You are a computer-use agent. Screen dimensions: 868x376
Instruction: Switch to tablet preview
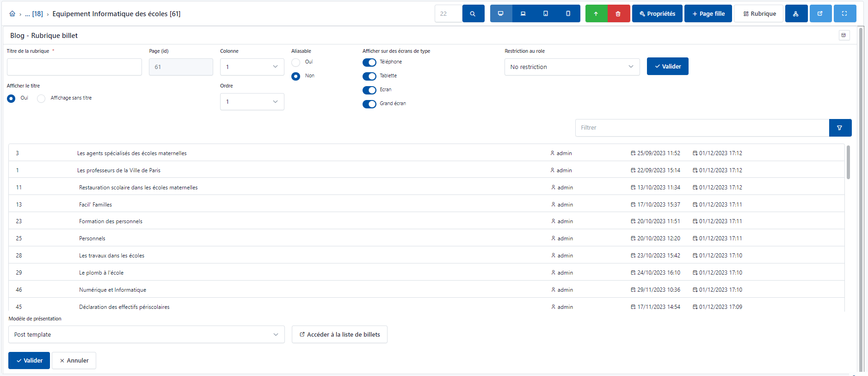click(x=546, y=14)
